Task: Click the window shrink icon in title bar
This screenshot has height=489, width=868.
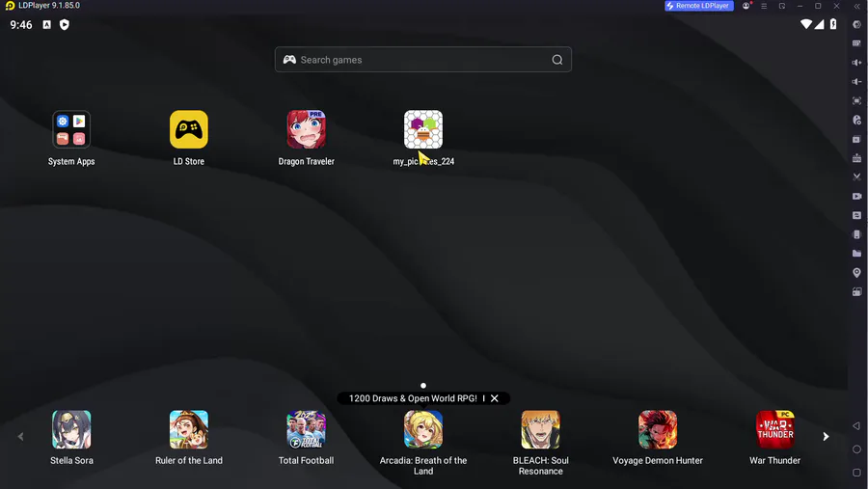Action: [x=781, y=6]
